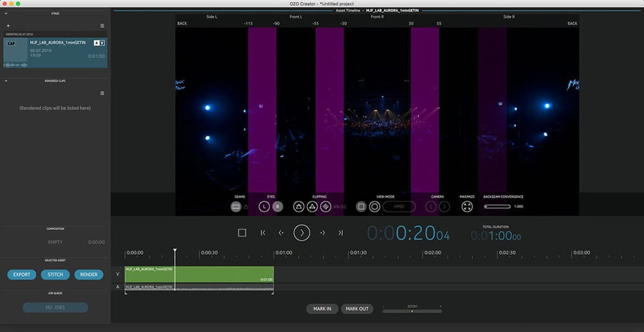Open the Stage list menu icon

tap(102, 26)
